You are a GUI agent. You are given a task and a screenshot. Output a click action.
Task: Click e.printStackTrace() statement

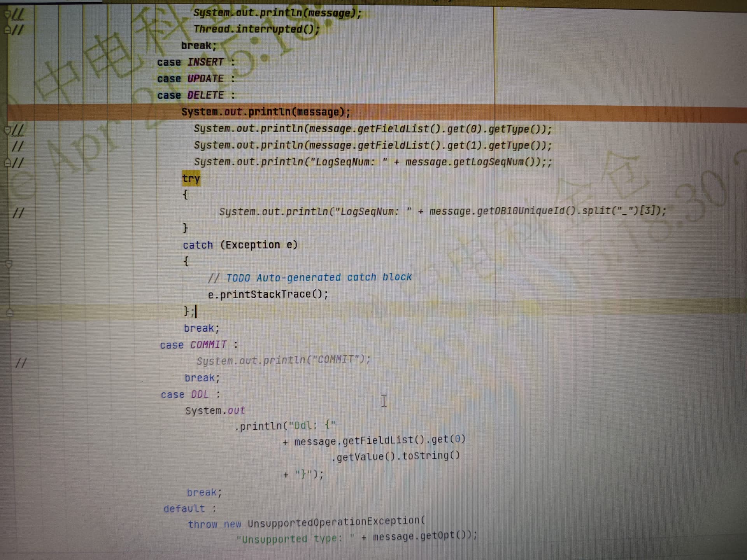268,294
